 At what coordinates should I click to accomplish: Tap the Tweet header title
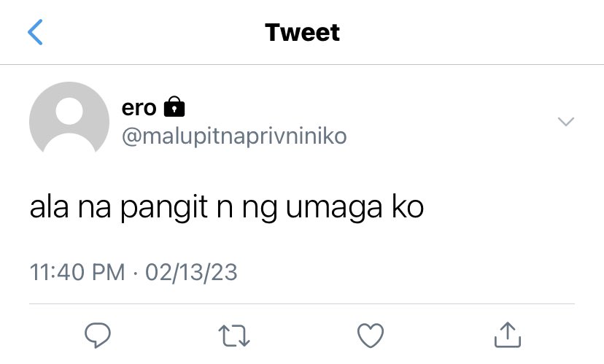(x=303, y=32)
